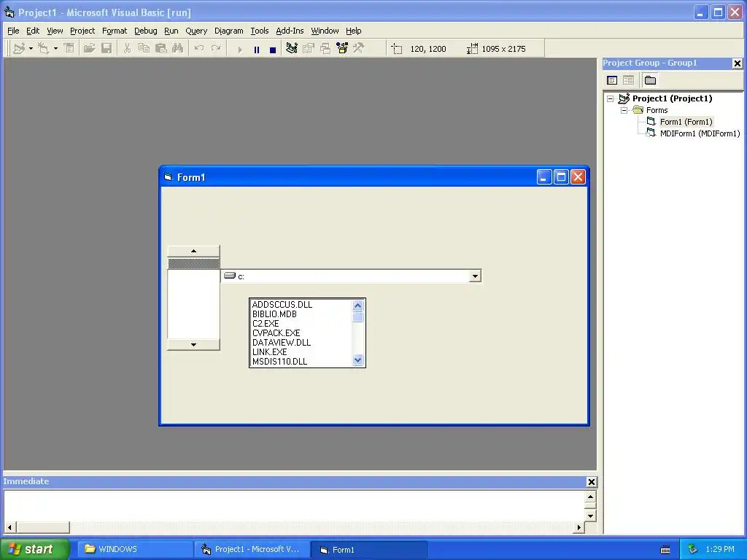Viewport: 747px width, 560px height.
Task: Select BIBLIO.MDB in the file list
Action: tap(274, 314)
